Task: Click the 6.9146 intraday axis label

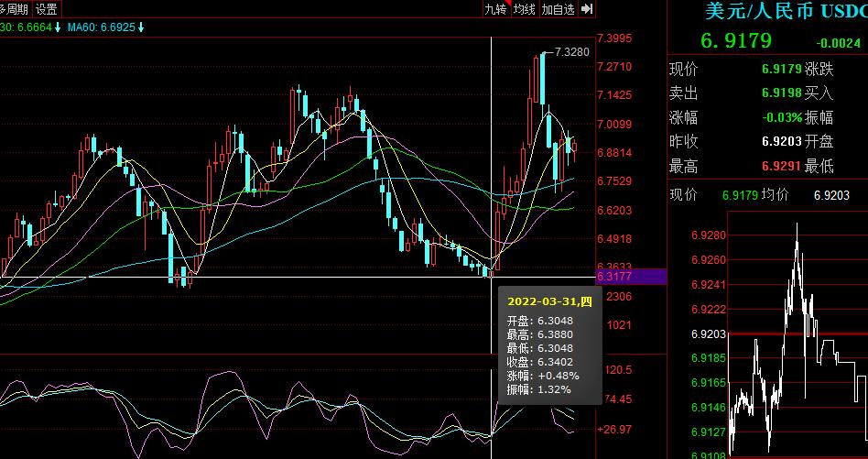Action: (x=708, y=407)
